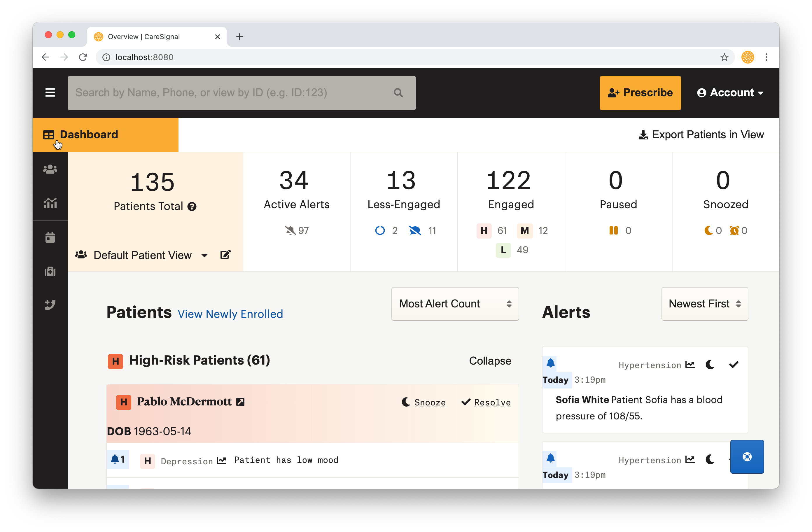Click the alarm clock icon under Snoozed

pyautogui.click(x=734, y=231)
